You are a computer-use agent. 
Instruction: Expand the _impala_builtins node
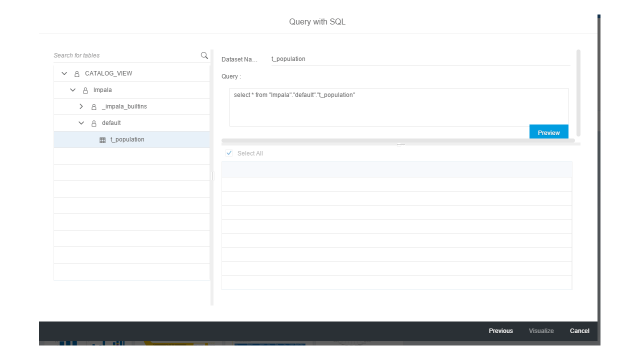pyautogui.click(x=81, y=107)
